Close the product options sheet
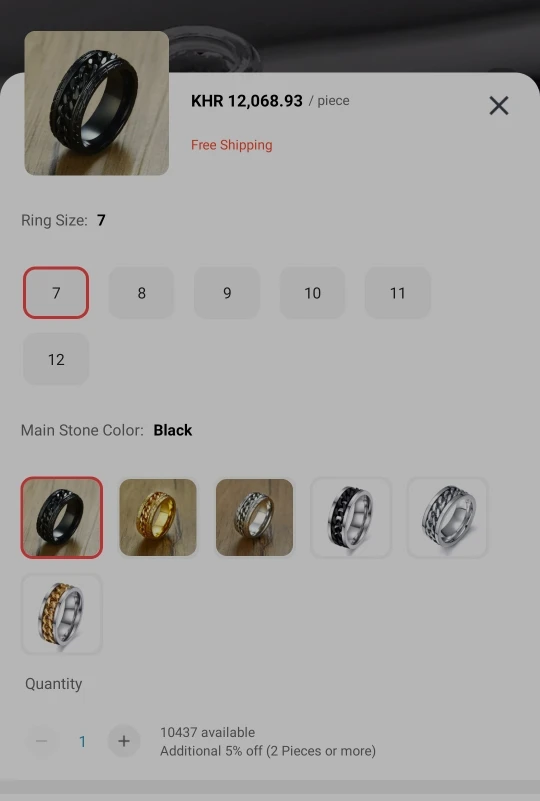Image resolution: width=540 pixels, height=801 pixels. (499, 106)
